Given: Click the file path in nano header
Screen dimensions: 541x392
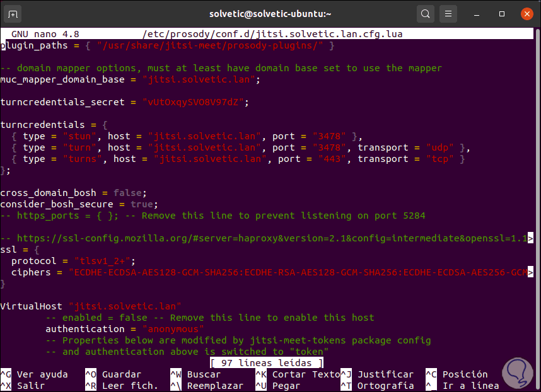Looking at the screenshot, I should [x=272, y=34].
